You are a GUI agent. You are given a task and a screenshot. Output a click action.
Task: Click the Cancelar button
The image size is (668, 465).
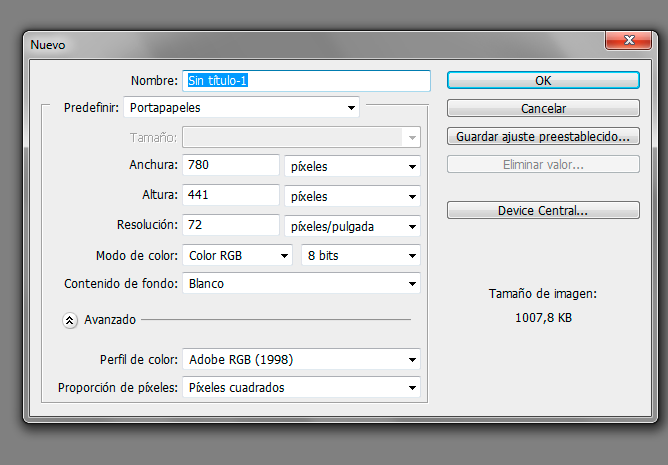[x=543, y=108]
